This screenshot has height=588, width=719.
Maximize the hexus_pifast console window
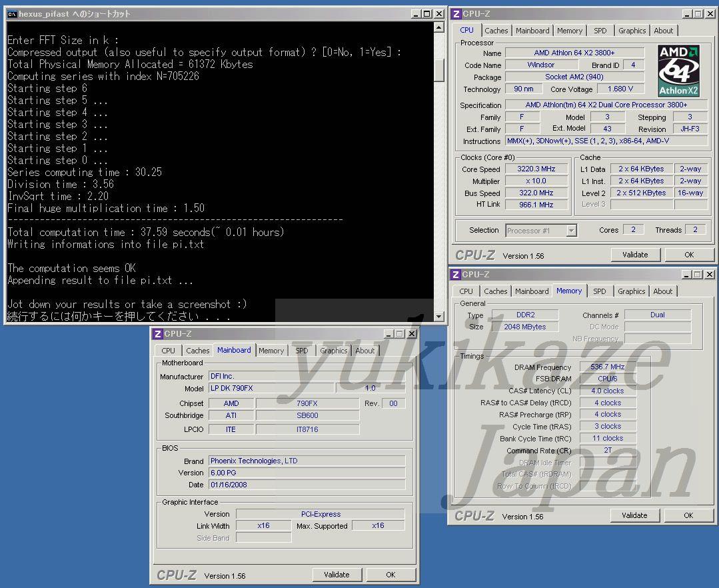click(427, 14)
